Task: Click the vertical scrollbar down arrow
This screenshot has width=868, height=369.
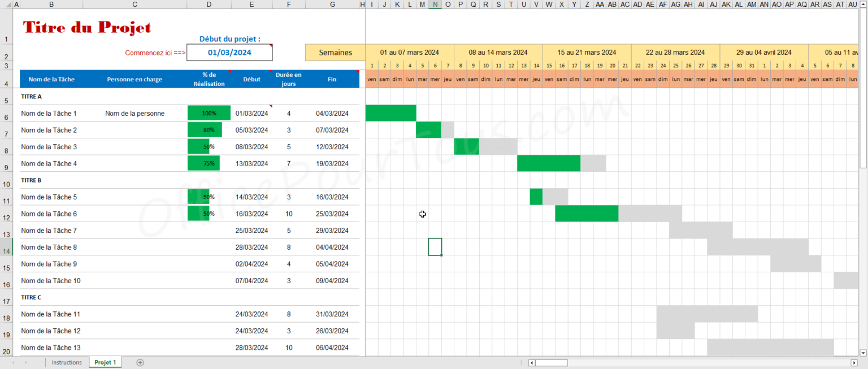Action: point(863,353)
